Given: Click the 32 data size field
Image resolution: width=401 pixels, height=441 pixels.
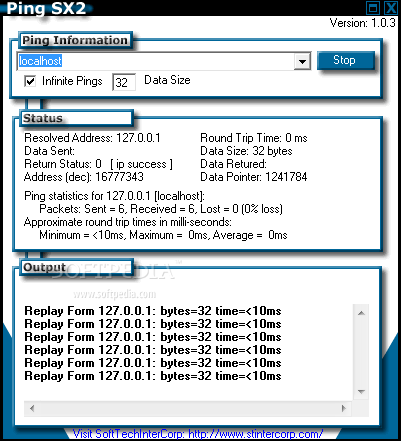Looking at the screenshot, I should [x=124, y=82].
